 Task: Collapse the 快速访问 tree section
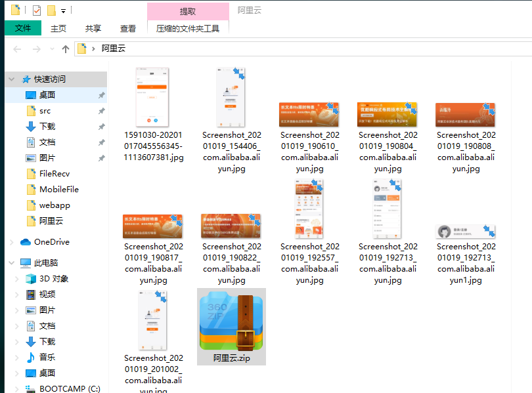tap(12, 79)
